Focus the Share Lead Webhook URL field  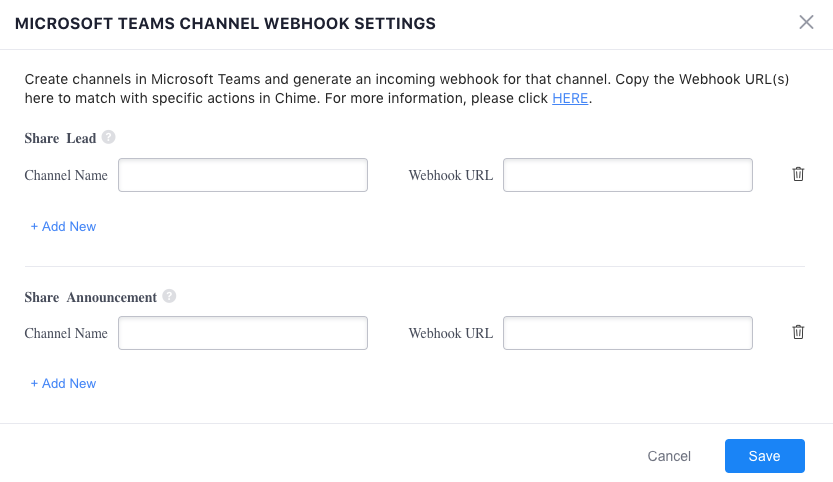[627, 175]
